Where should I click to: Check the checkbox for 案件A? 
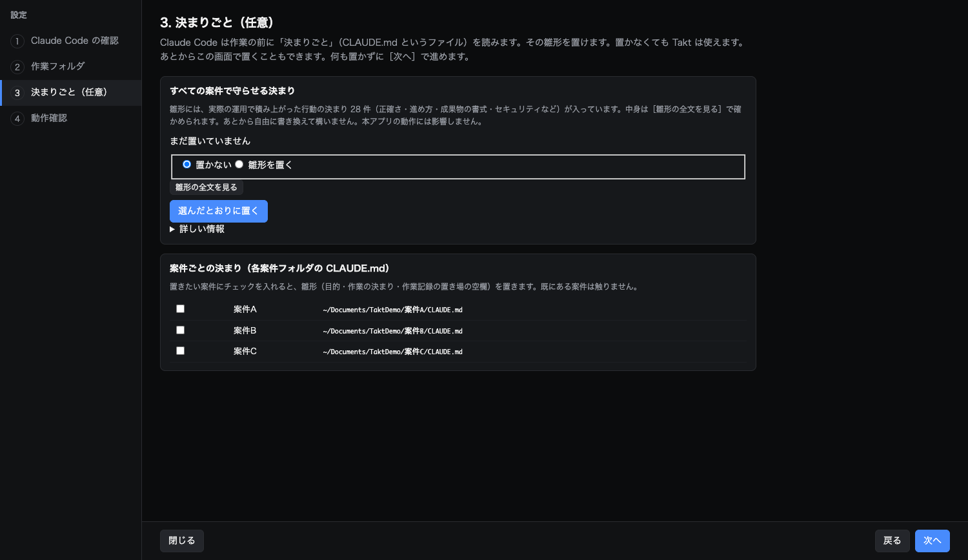[181, 309]
